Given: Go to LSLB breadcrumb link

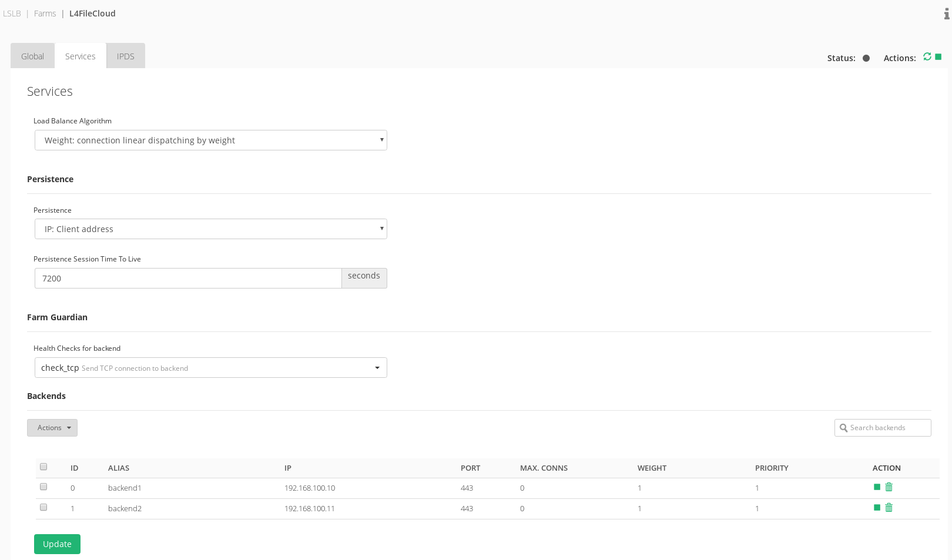Looking at the screenshot, I should click(12, 14).
